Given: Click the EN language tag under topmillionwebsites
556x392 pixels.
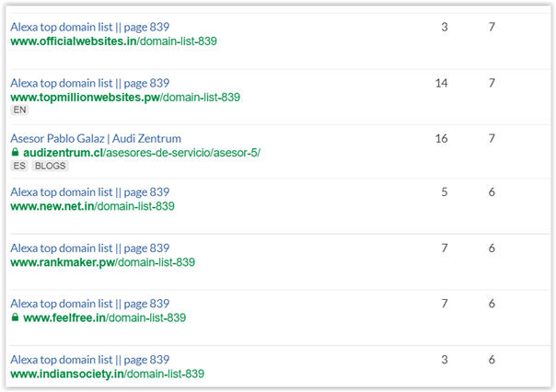Looking at the screenshot, I should (x=19, y=110).
